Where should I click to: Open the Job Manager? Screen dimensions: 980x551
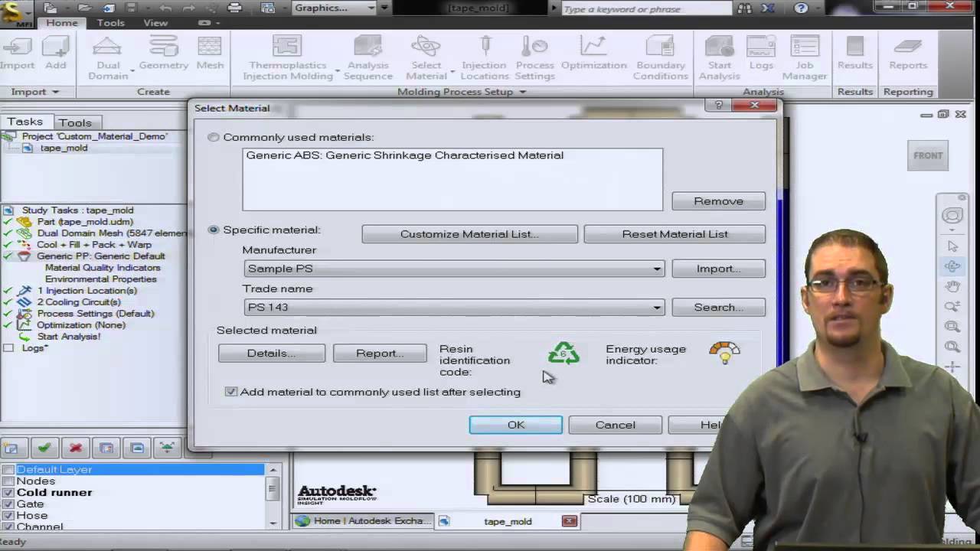tap(804, 58)
